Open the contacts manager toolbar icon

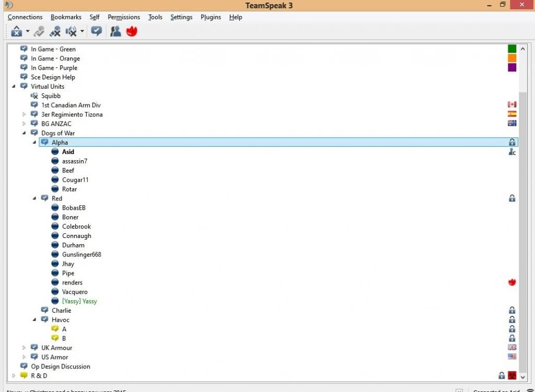pyautogui.click(x=115, y=31)
